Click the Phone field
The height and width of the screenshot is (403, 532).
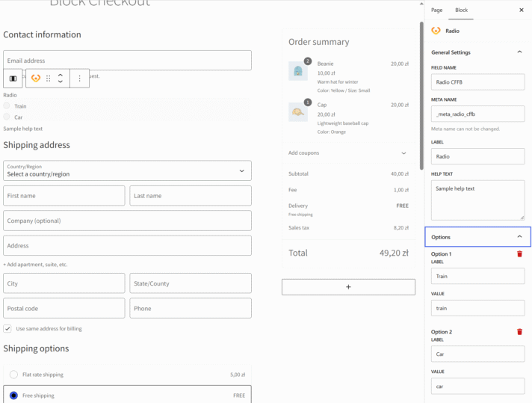coord(191,308)
